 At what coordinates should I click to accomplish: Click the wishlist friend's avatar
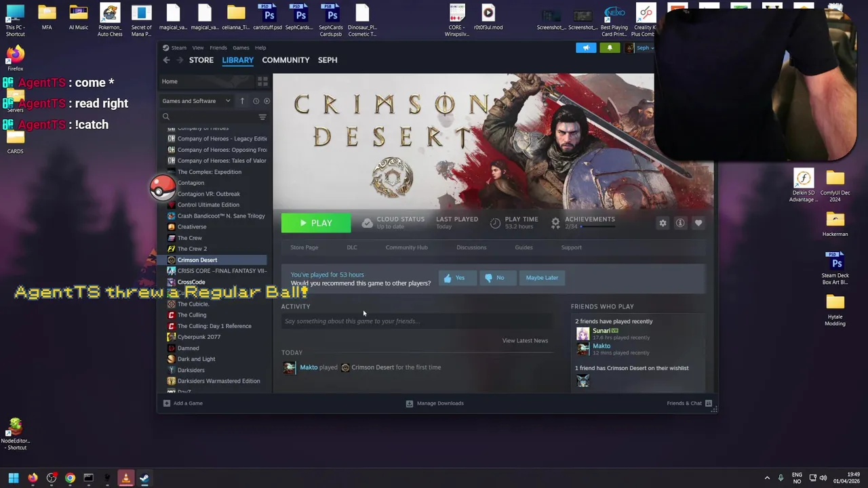coord(583,382)
